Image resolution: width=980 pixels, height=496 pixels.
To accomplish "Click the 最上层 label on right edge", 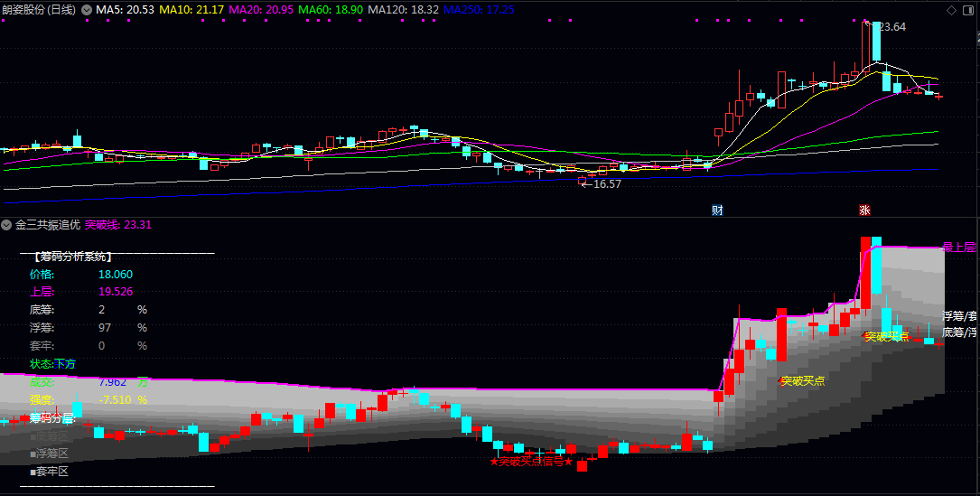I will point(959,247).
